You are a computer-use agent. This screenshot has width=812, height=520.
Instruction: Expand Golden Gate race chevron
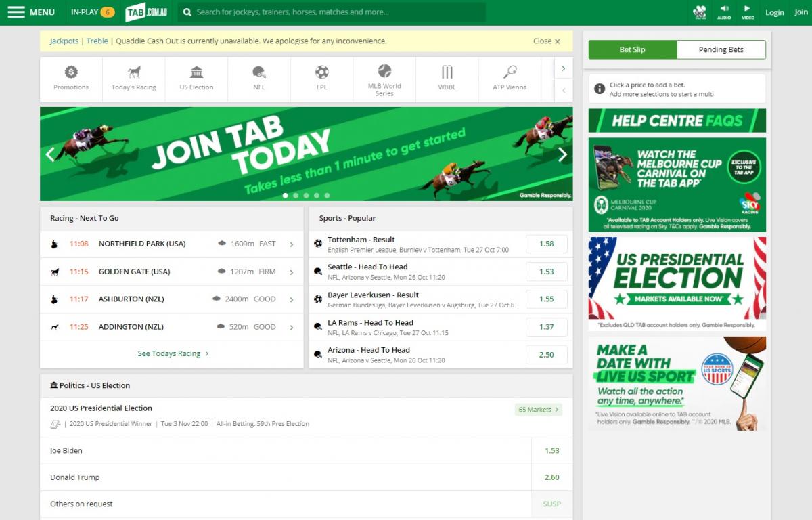292,272
